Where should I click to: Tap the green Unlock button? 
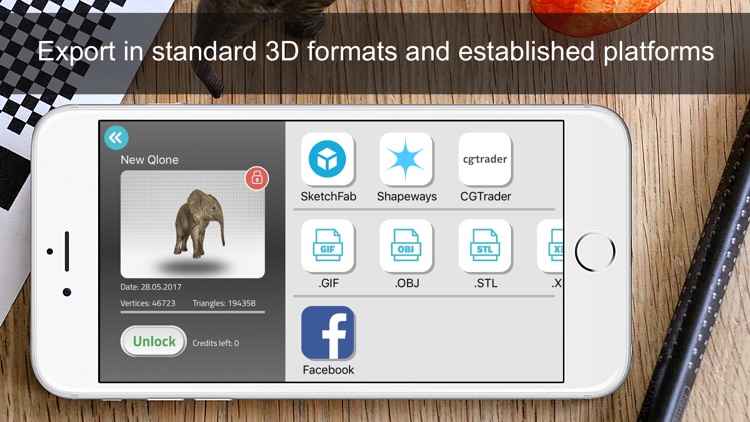coord(154,341)
